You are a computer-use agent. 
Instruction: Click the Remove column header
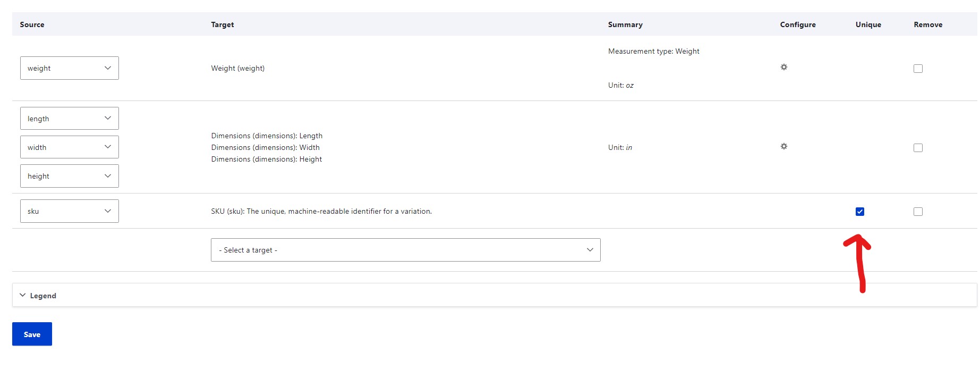pyautogui.click(x=927, y=24)
